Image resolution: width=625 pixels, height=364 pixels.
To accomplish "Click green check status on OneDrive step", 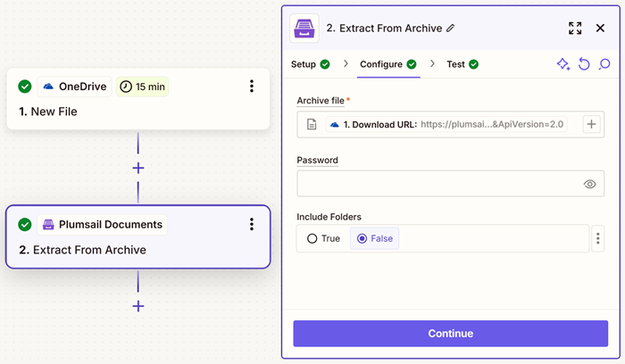I will pos(25,87).
